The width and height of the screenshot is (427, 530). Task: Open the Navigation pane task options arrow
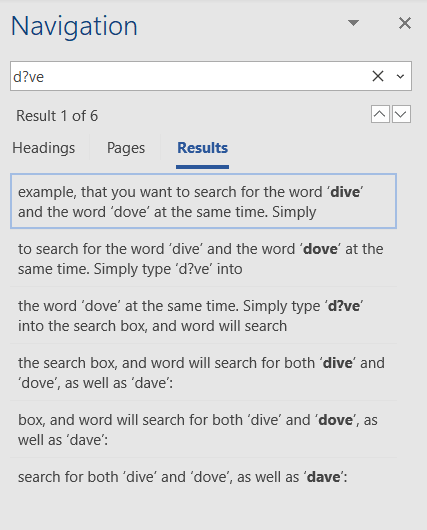pyautogui.click(x=353, y=23)
